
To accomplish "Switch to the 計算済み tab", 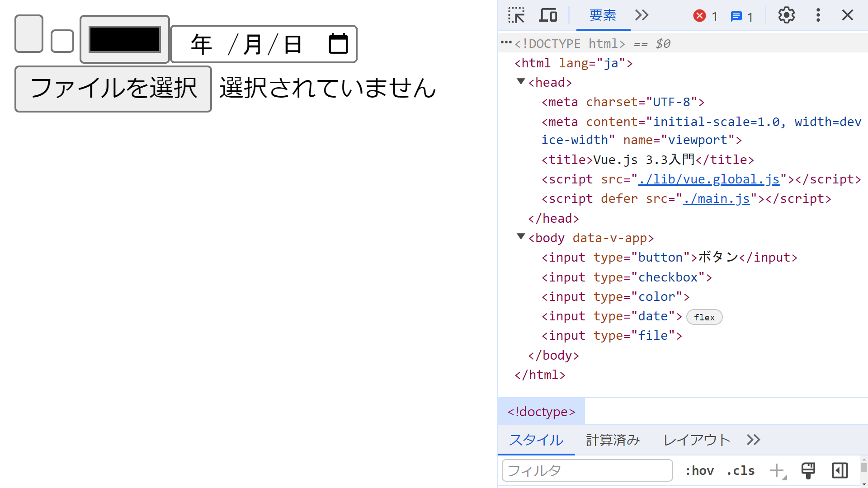I will coord(613,440).
